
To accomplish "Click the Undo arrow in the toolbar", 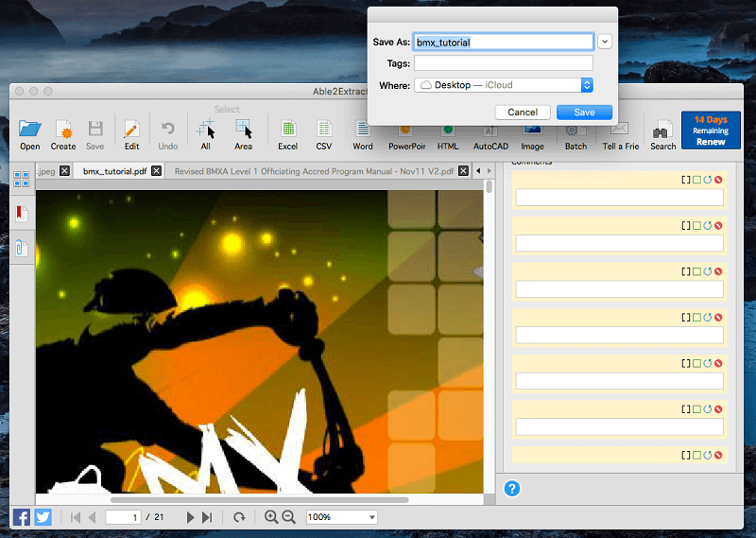I will coord(168,134).
